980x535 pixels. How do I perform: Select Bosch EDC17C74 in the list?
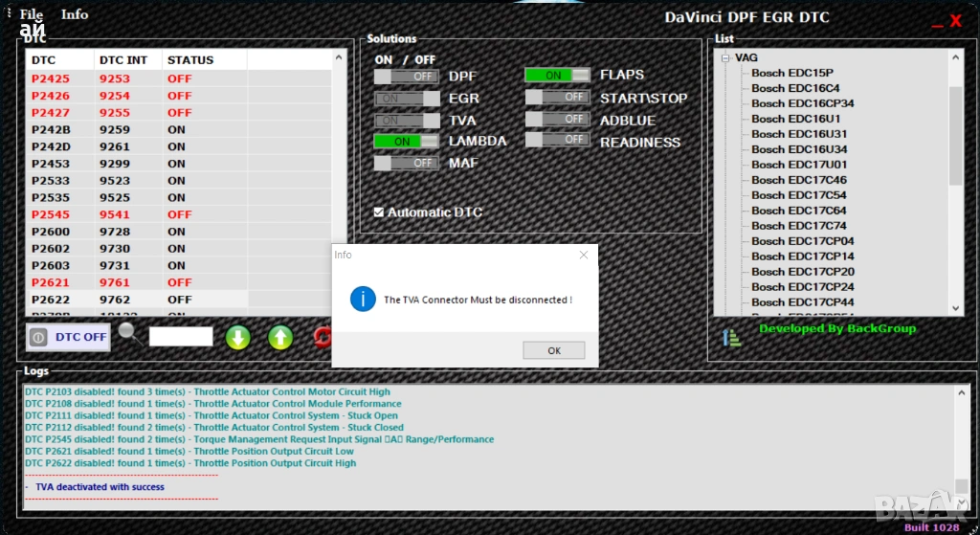coord(799,226)
